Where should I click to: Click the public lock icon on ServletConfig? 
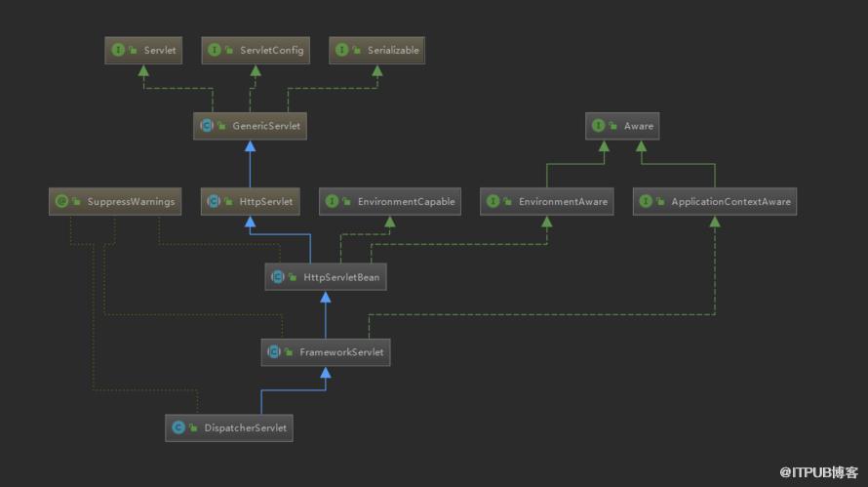[x=228, y=51]
